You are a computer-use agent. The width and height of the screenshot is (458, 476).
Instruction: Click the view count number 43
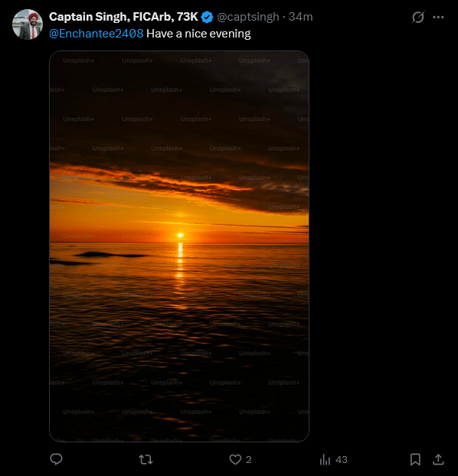click(342, 460)
